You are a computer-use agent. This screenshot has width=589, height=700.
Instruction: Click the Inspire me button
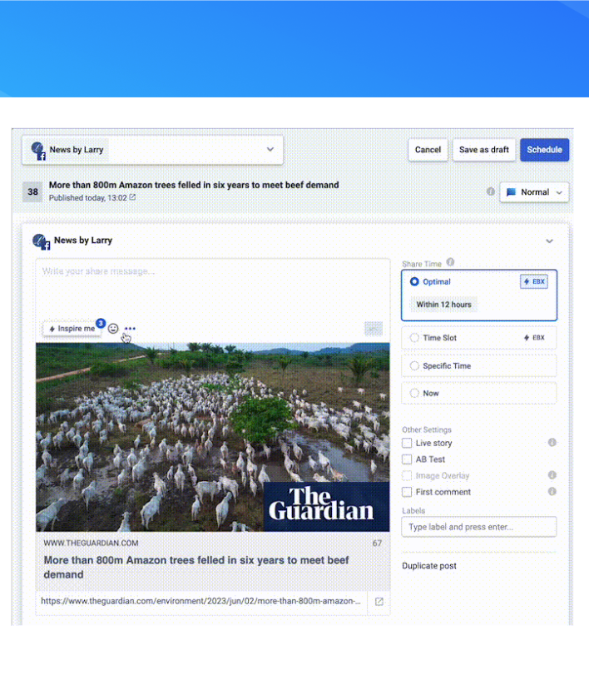(x=72, y=329)
